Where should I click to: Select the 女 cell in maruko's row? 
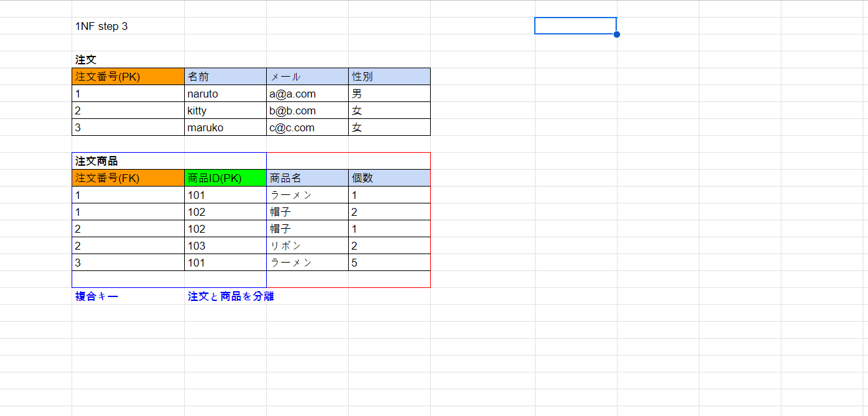[389, 127]
